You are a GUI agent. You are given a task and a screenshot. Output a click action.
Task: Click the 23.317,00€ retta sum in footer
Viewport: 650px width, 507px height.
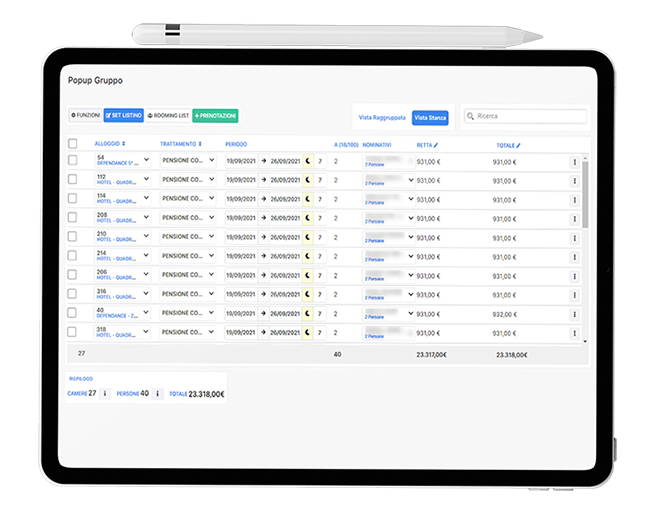click(432, 355)
